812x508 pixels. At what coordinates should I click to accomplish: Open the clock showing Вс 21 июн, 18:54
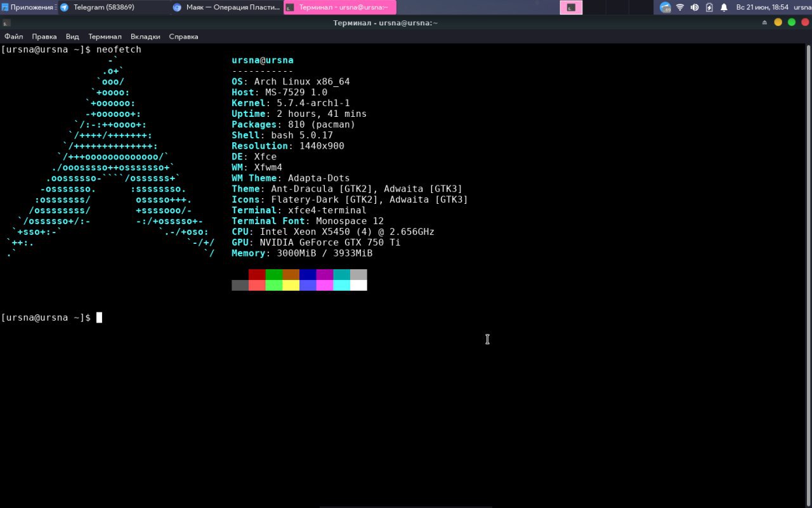pos(762,7)
